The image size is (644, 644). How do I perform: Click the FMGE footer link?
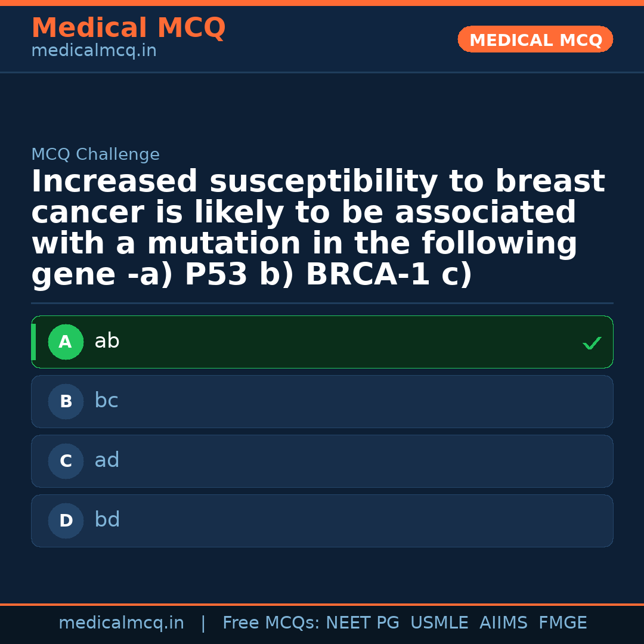(562, 623)
